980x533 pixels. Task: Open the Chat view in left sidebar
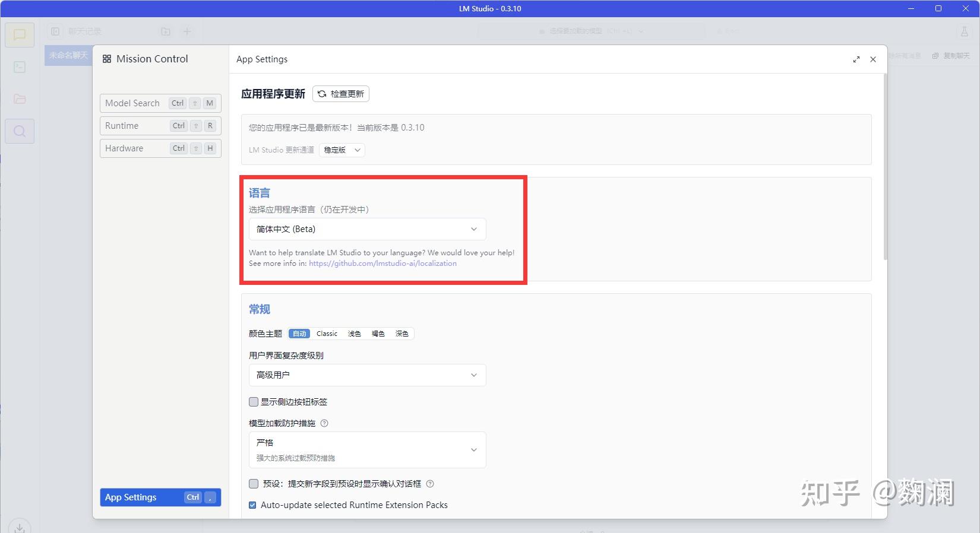(20, 34)
